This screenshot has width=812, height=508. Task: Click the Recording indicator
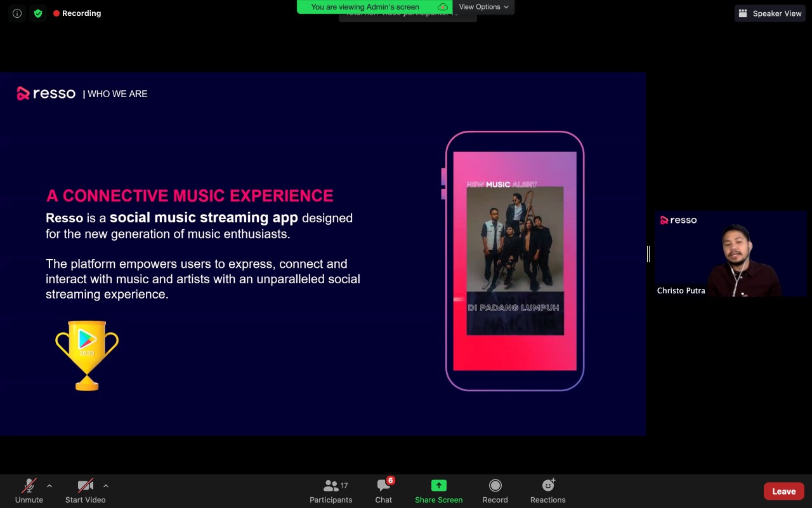tap(77, 13)
